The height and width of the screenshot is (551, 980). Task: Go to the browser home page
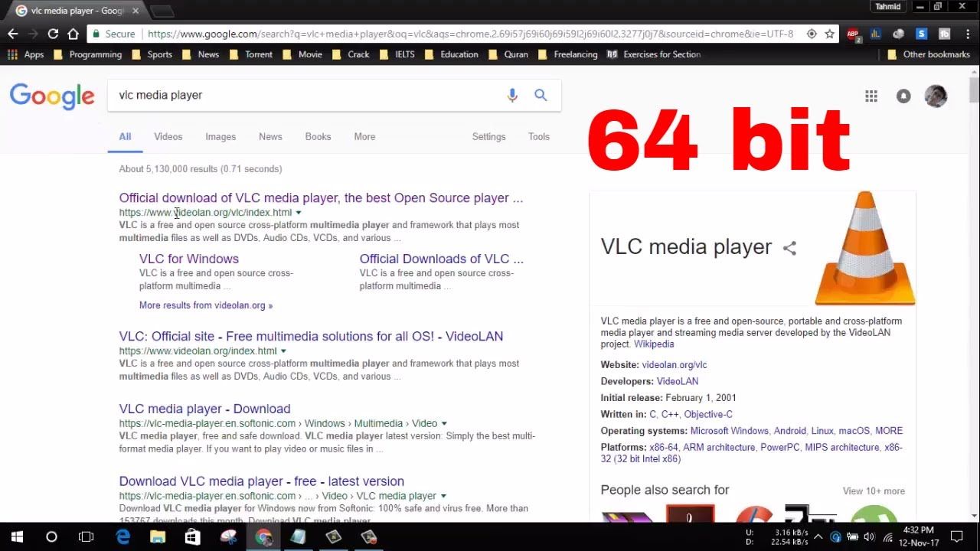coord(73,34)
